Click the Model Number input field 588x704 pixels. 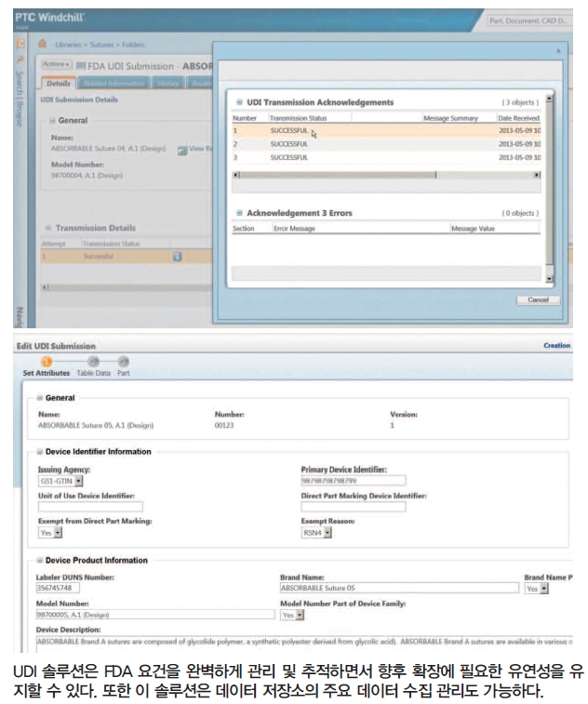[x=155, y=615]
